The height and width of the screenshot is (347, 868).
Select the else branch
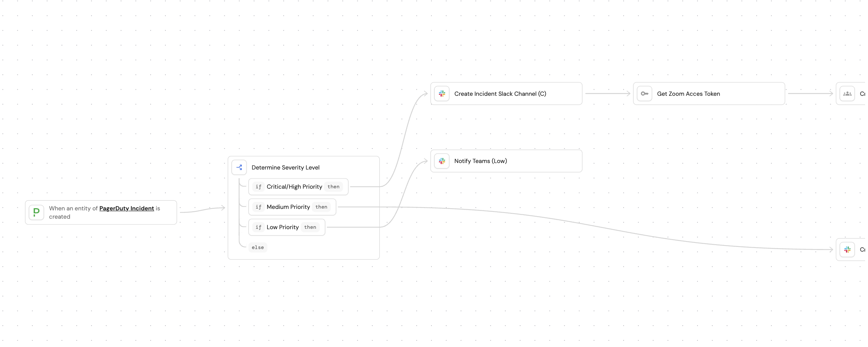(x=258, y=247)
